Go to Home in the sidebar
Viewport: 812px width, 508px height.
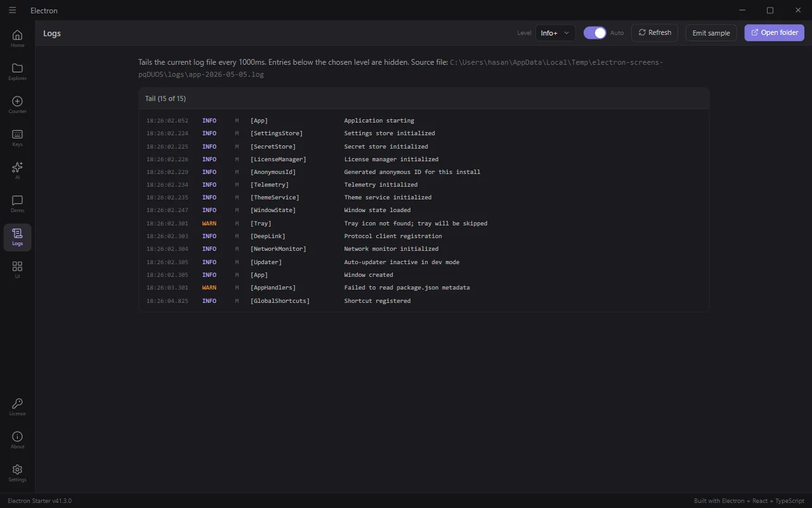tap(17, 39)
